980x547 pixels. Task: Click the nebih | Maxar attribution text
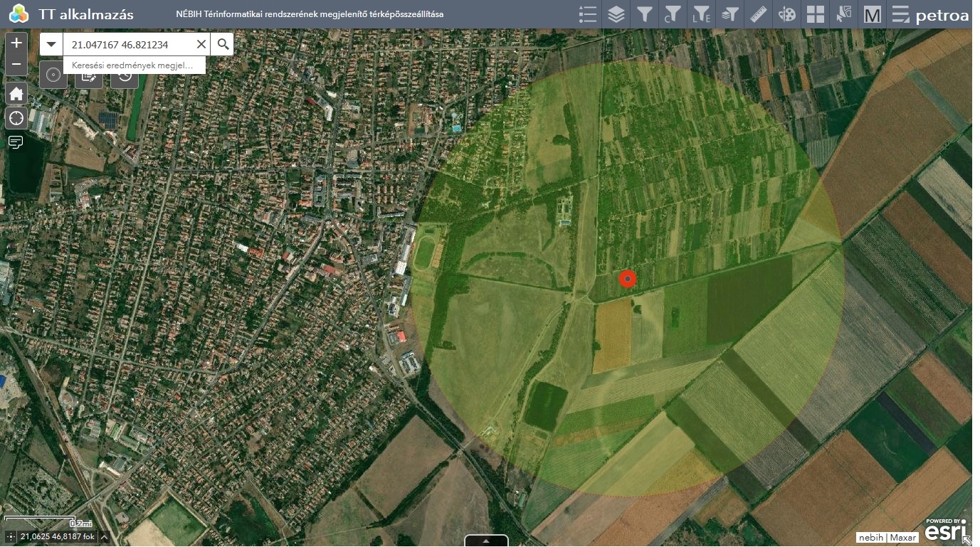pyautogui.click(x=888, y=538)
